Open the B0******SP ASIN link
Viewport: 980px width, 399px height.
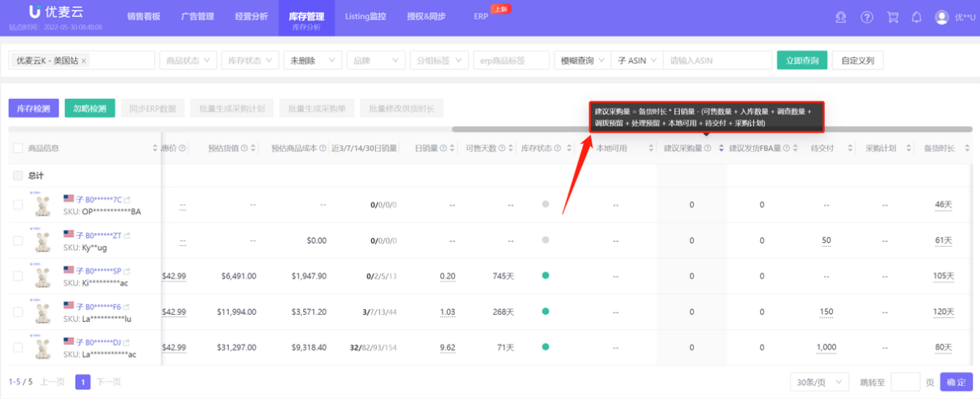pyautogui.click(x=103, y=271)
